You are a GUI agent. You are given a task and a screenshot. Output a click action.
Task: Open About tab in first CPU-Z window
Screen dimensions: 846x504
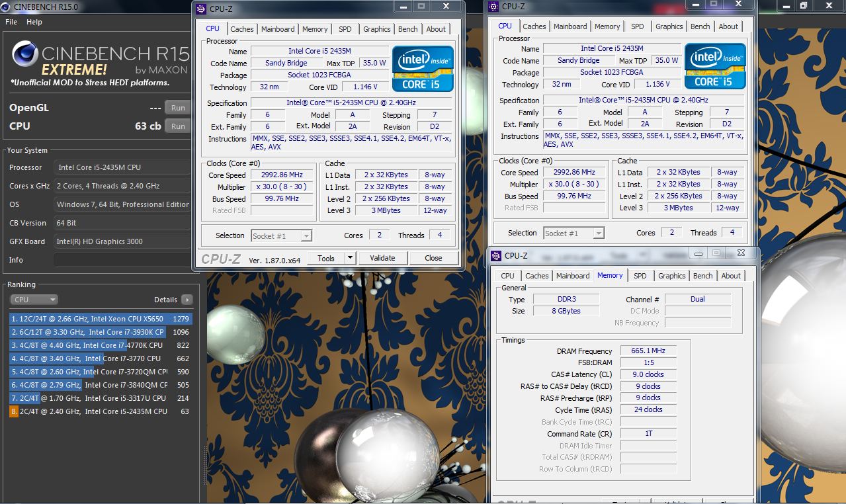pos(436,29)
